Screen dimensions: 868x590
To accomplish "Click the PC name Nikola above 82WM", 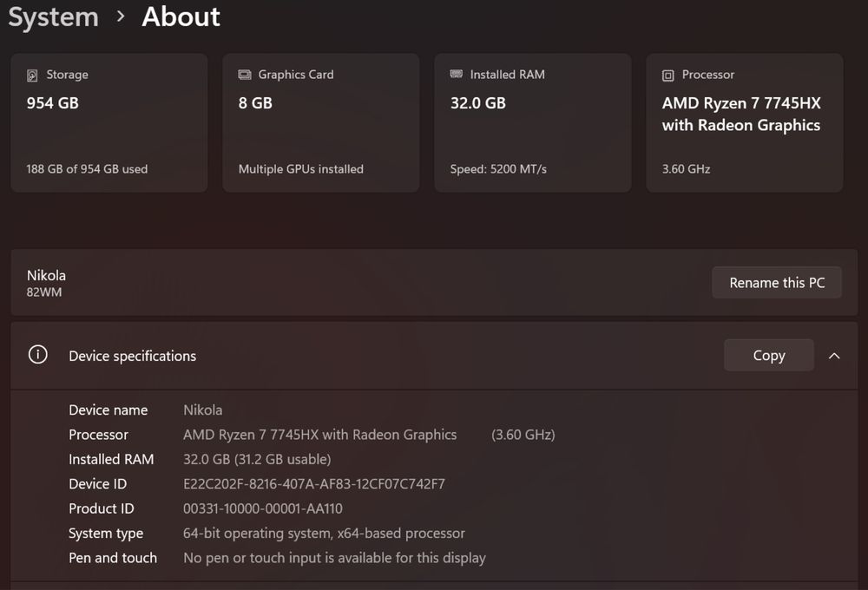I will [x=47, y=276].
